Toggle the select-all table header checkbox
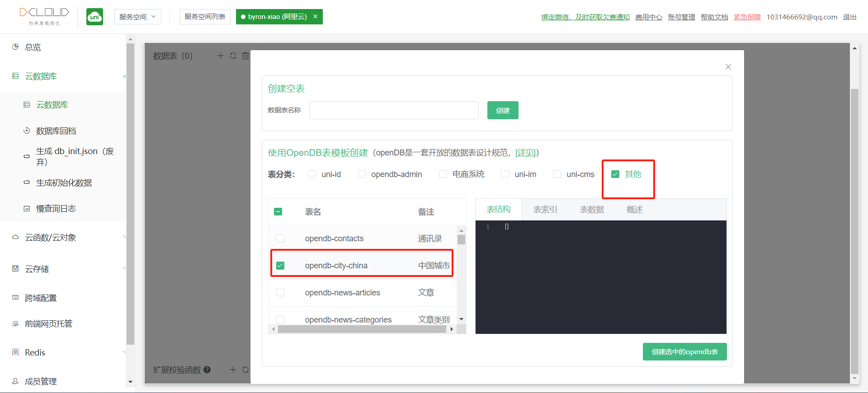The width and height of the screenshot is (868, 393). click(x=278, y=212)
